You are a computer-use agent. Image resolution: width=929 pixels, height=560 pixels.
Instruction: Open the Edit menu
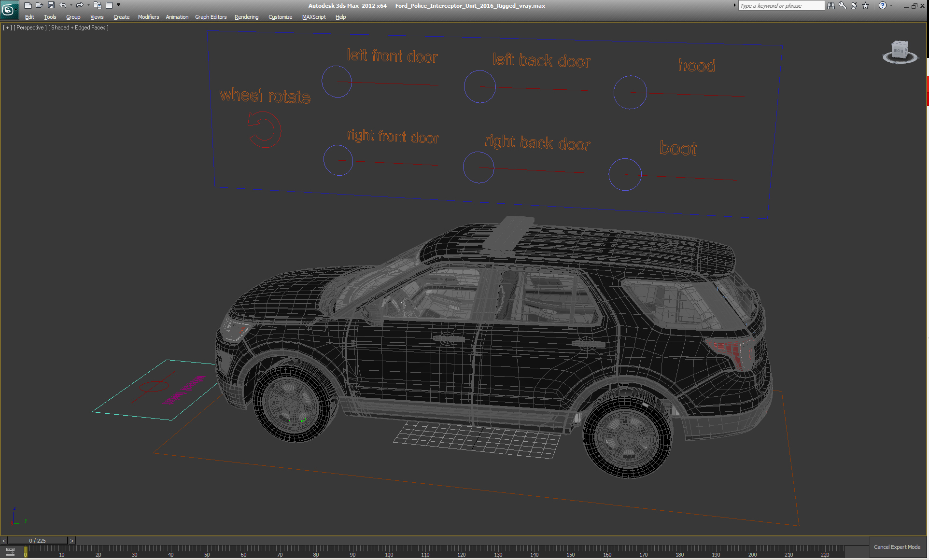(x=29, y=17)
